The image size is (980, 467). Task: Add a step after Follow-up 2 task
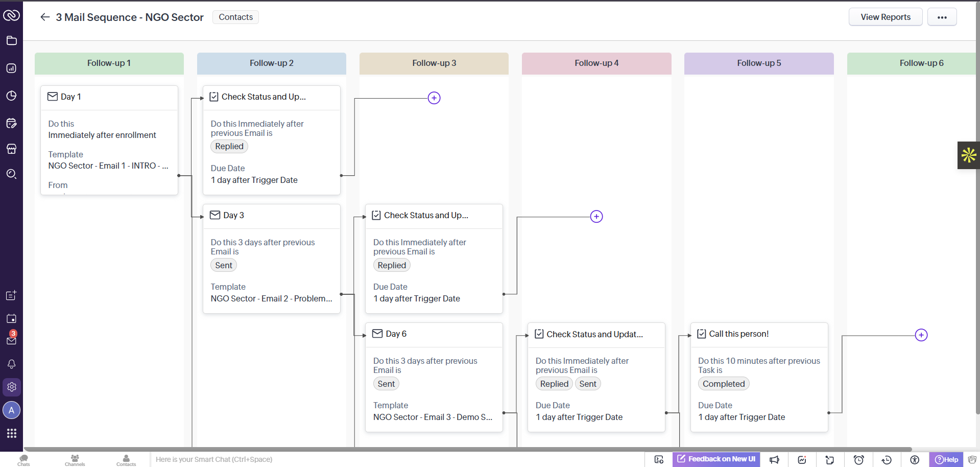434,98
